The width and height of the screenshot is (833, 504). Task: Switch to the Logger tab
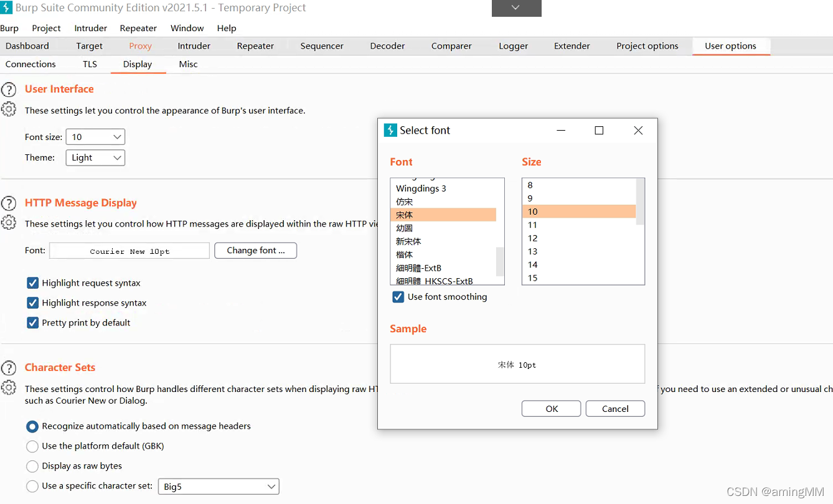pos(514,46)
